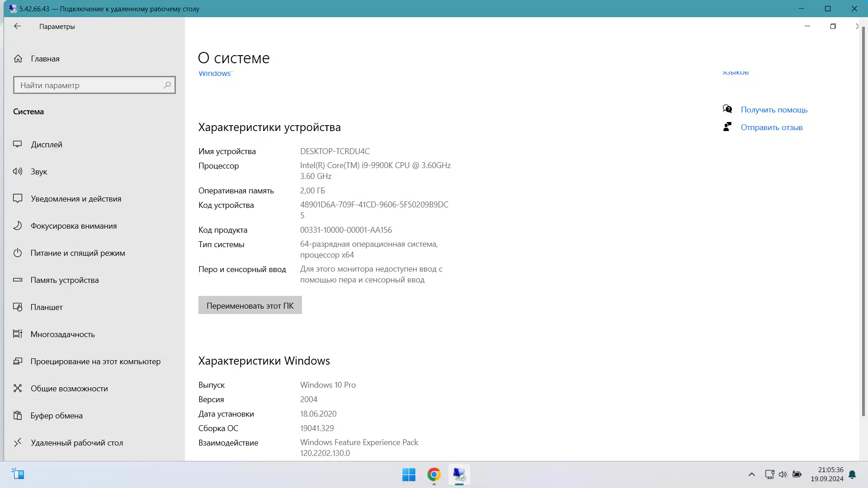Image resolution: width=868 pixels, height=488 pixels.
Task: Click the Sound speaker icon in sidebar
Action: coord(18,171)
